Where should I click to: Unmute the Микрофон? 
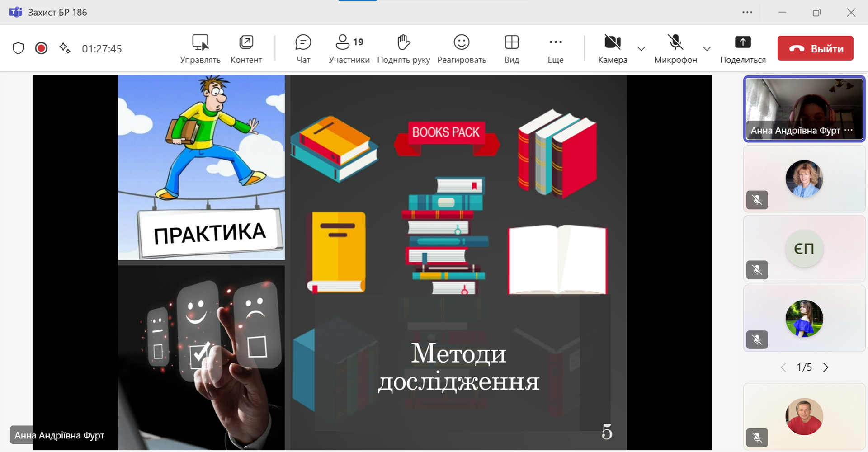pyautogui.click(x=675, y=48)
